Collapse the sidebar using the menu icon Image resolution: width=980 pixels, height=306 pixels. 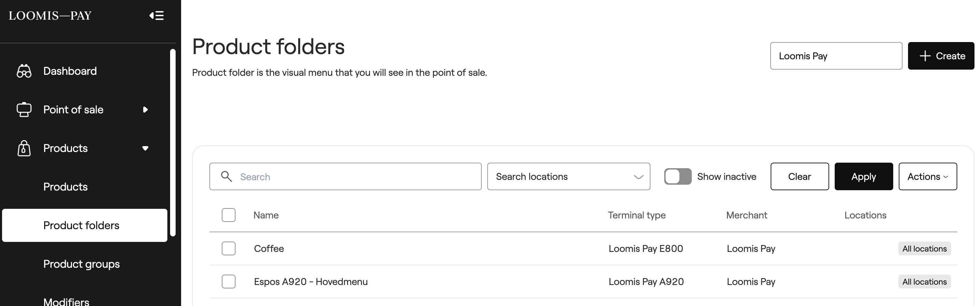coord(156,16)
